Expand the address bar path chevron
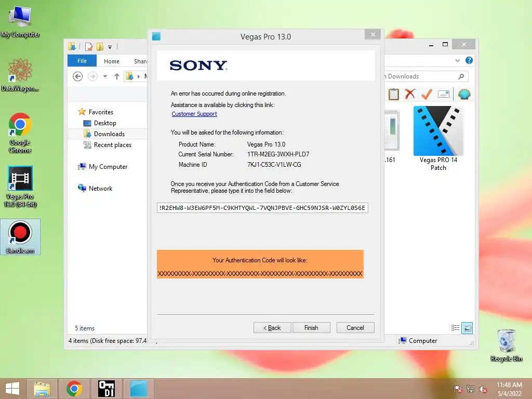Image resolution: width=532 pixels, height=399 pixels. tap(138, 76)
